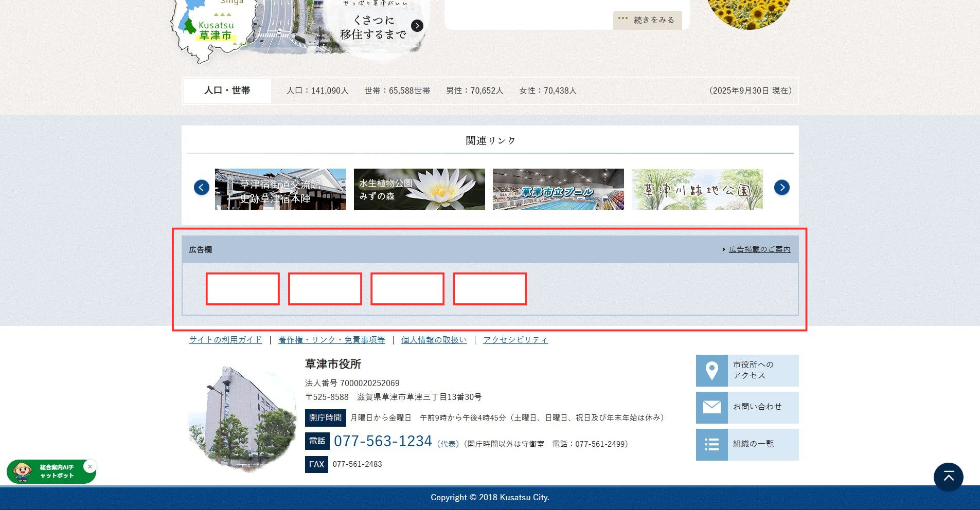Click the 人口:141,090人 figure

317,90
